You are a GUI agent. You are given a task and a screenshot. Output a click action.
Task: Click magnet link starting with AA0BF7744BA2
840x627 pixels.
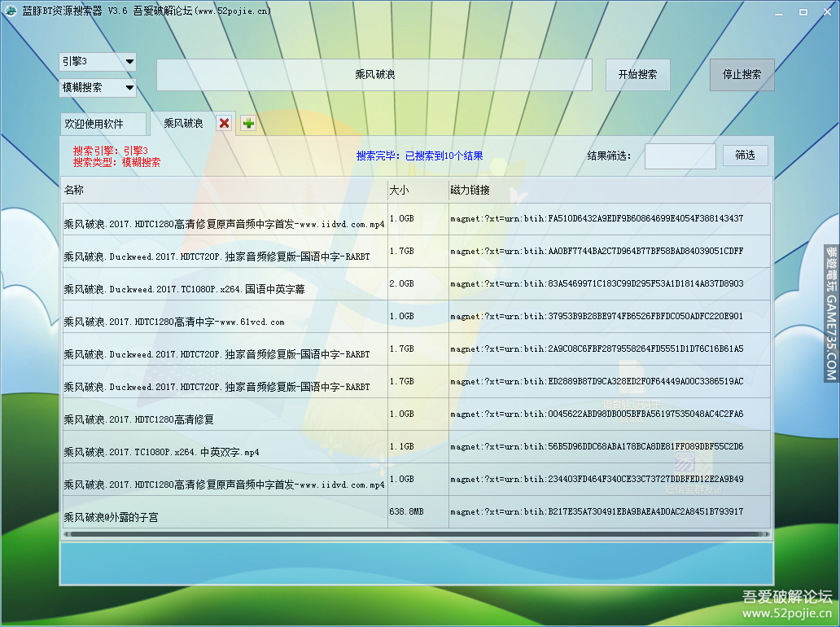pos(597,252)
